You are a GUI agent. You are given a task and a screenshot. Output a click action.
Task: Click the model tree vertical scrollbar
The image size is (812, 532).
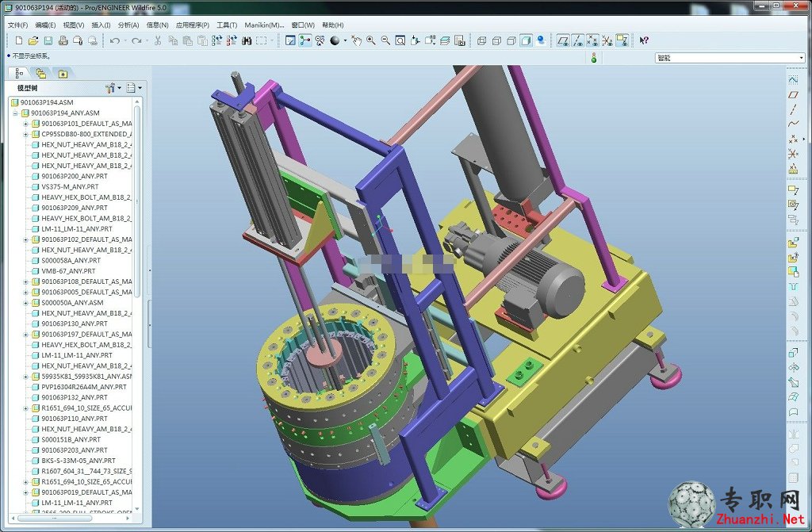point(137,201)
